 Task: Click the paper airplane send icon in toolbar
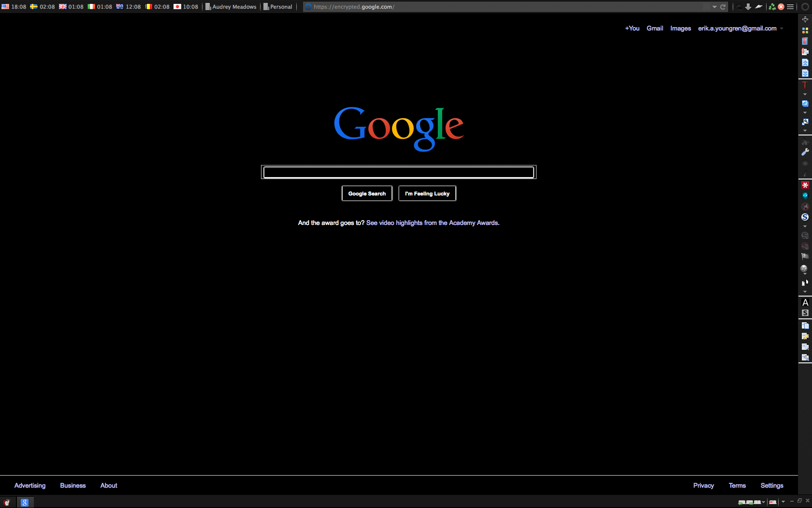click(x=759, y=6)
